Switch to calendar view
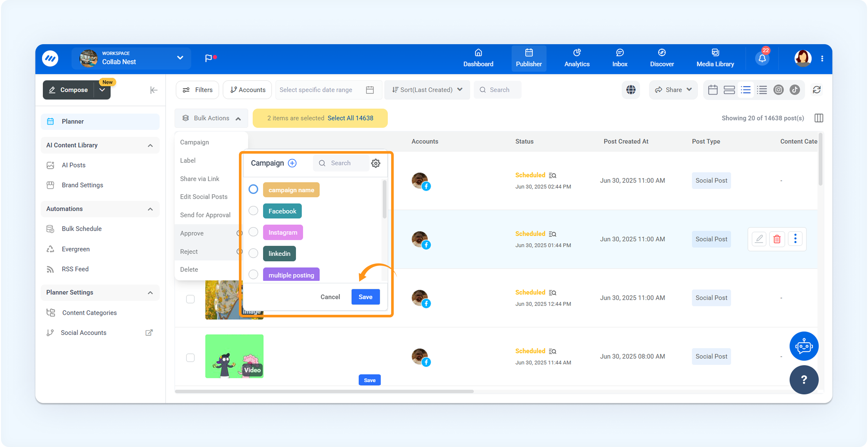The image size is (868, 447). coord(713,90)
